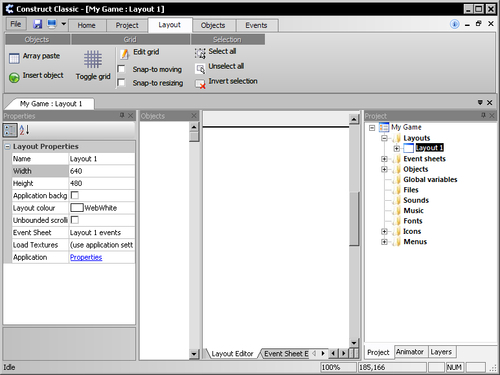Click the save floppy disk icon
500x375 pixels.
point(37,24)
